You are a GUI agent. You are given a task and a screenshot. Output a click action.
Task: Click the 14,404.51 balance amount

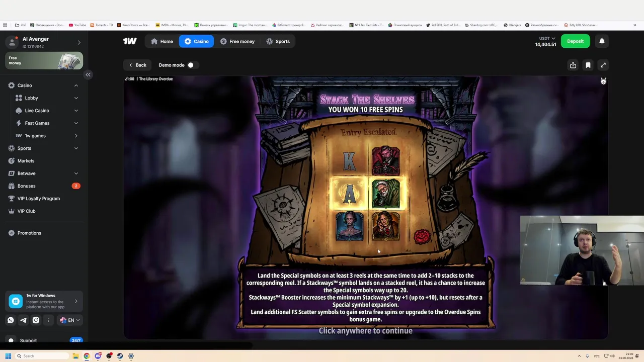click(x=546, y=45)
